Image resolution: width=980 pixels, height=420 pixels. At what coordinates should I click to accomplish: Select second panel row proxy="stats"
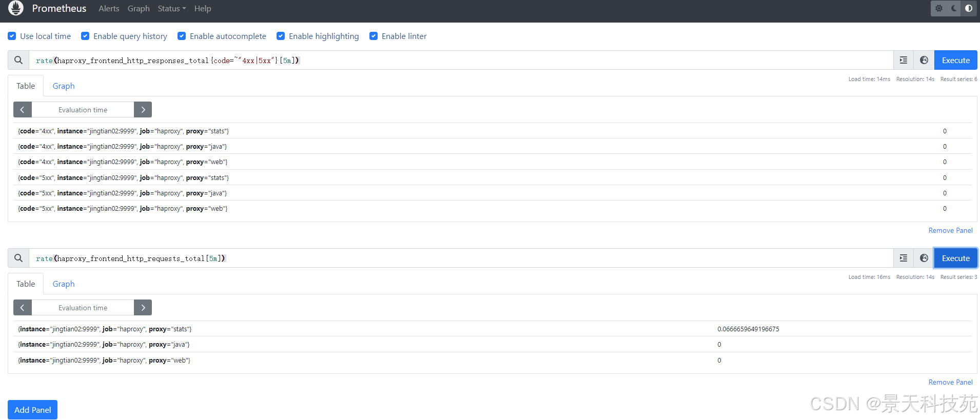coord(493,329)
